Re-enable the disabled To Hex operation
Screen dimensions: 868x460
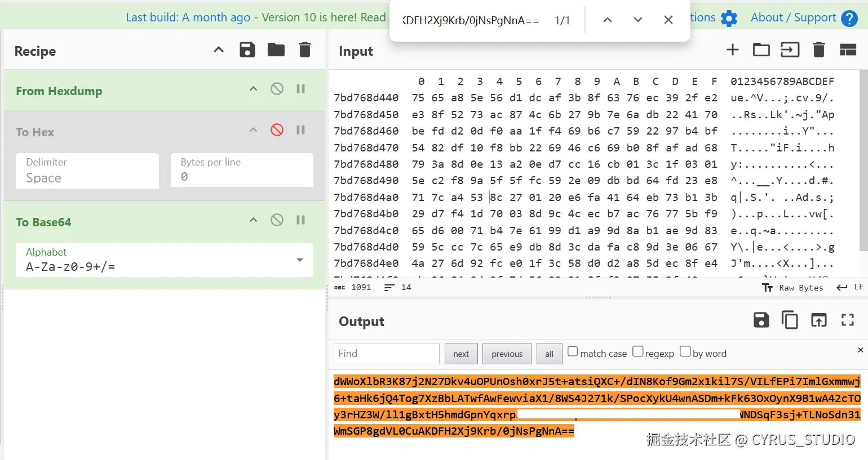[277, 130]
